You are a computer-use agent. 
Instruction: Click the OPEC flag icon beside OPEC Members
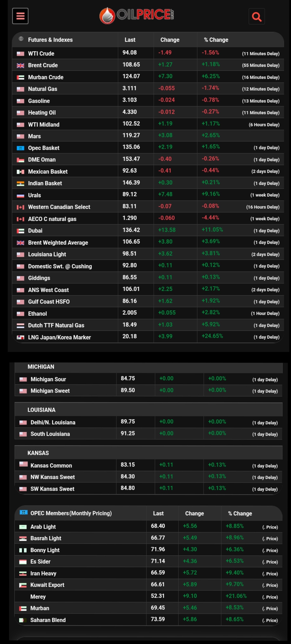pyautogui.click(x=24, y=512)
